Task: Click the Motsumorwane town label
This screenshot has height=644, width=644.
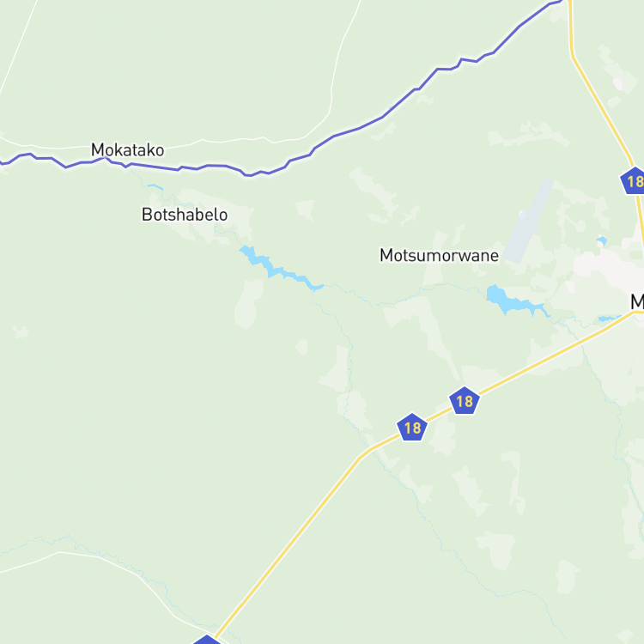Action: point(439,255)
